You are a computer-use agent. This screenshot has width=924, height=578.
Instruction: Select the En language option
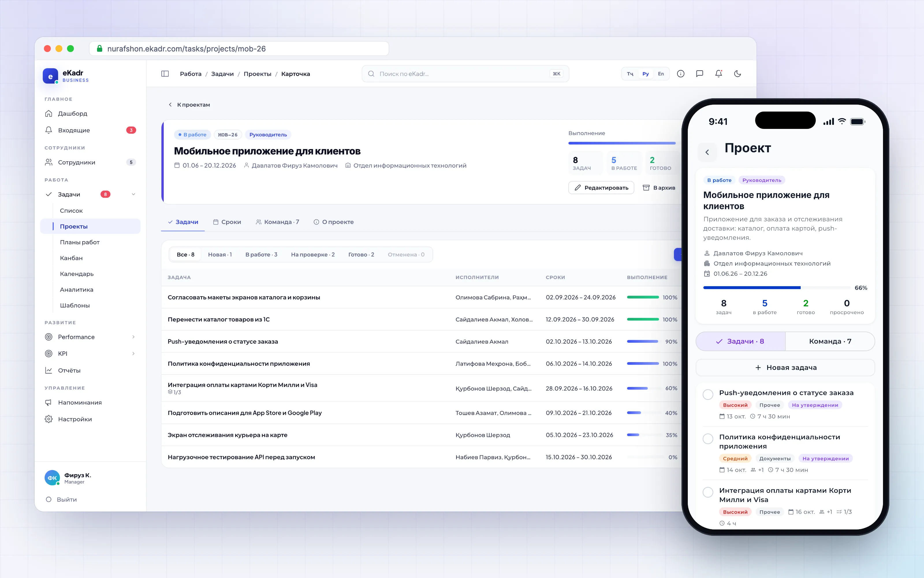pos(661,74)
